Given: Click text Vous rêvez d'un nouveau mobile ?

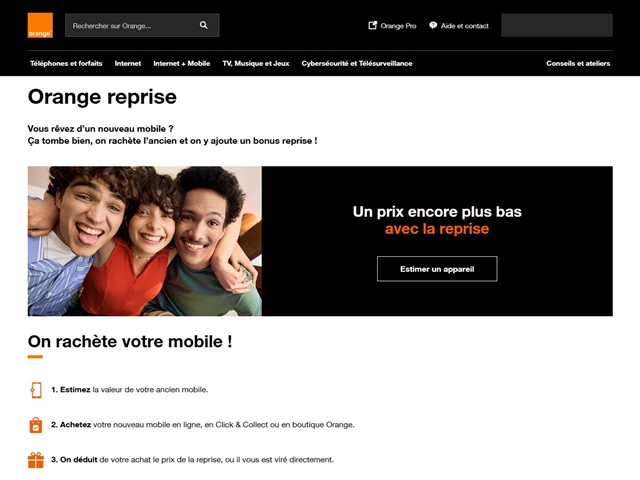Looking at the screenshot, I should click(x=100, y=129).
